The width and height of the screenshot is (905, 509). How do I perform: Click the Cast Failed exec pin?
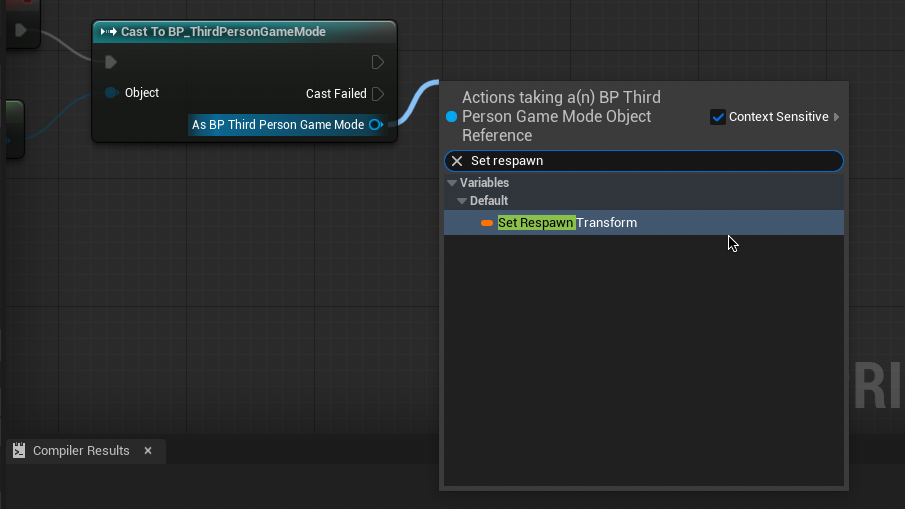point(377,94)
